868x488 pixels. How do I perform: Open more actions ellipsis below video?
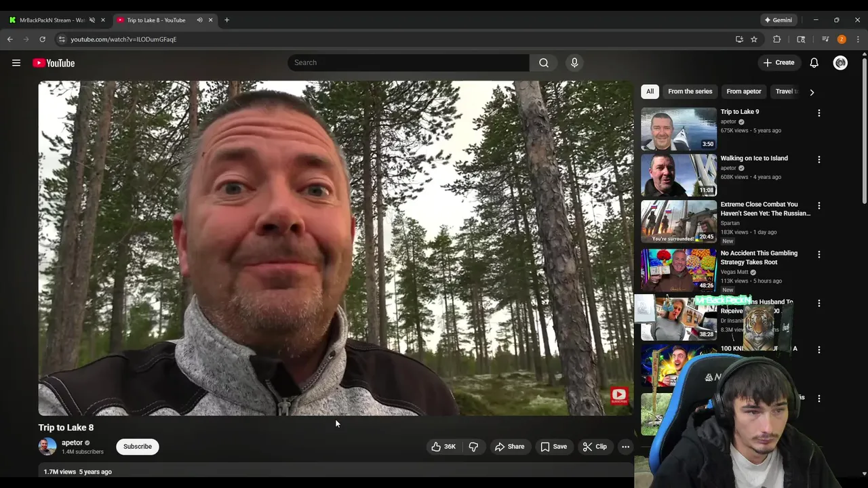coord(626,447)
